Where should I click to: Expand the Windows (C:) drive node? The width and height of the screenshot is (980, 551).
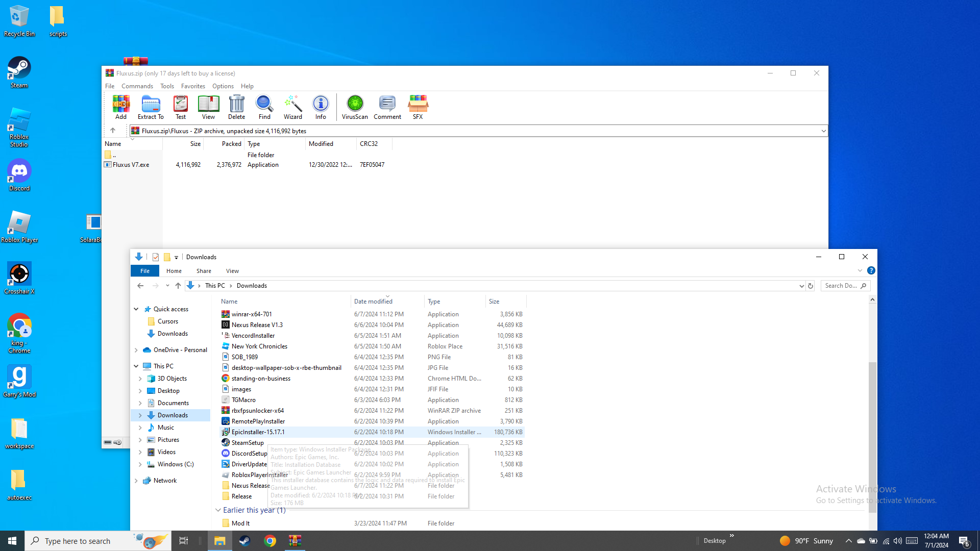coord(140,464)
